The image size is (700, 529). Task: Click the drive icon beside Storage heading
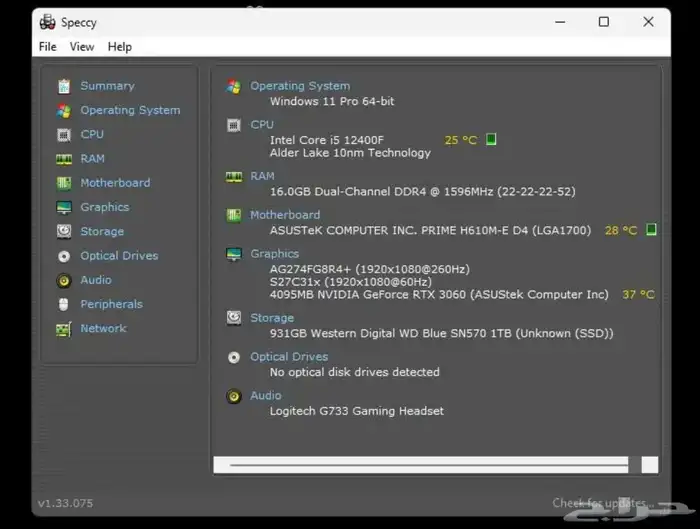coord(233,318)
